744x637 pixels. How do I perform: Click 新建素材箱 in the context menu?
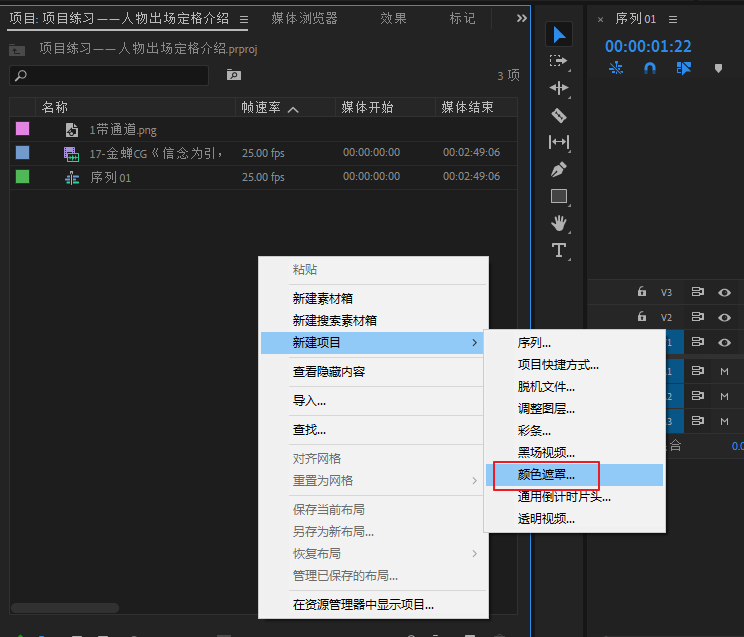322,298
